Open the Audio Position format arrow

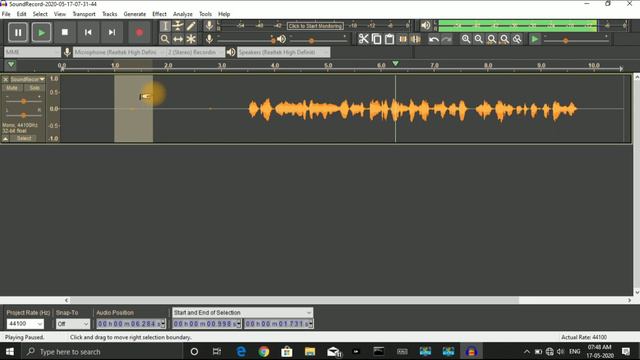163,324
